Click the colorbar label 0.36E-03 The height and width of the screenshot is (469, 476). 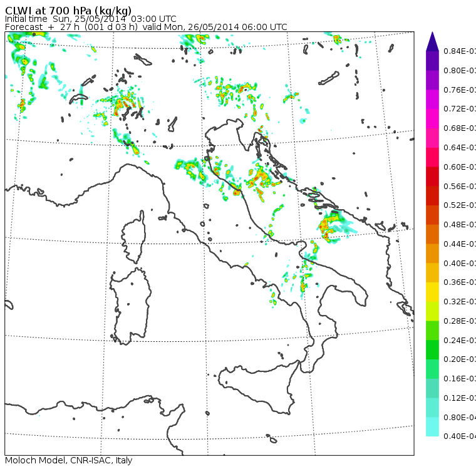tap(460, 282)
